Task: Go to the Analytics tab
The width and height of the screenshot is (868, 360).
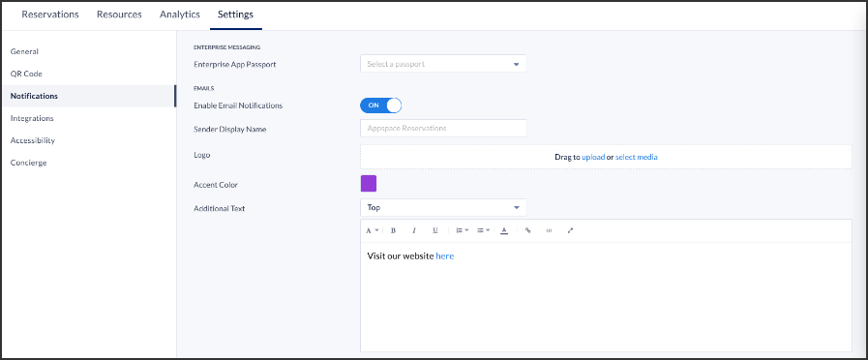Action: tap(180, 15)
